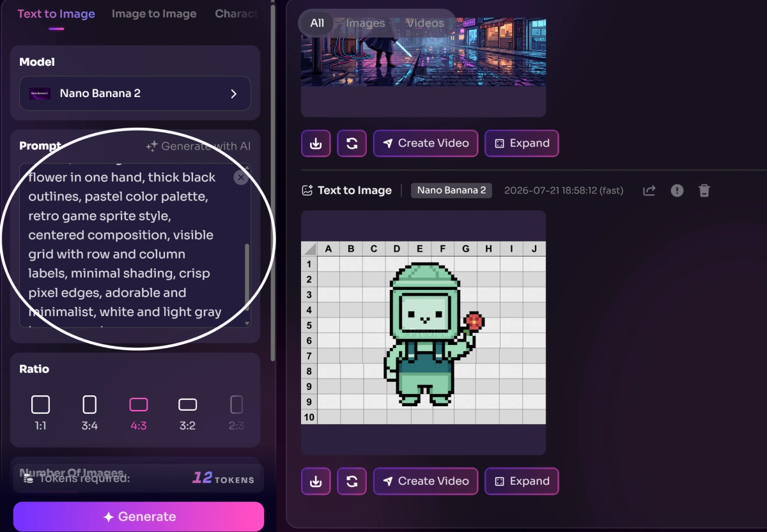Select the 4:3 ratio option
767x532 pixels.
(139, 412)
